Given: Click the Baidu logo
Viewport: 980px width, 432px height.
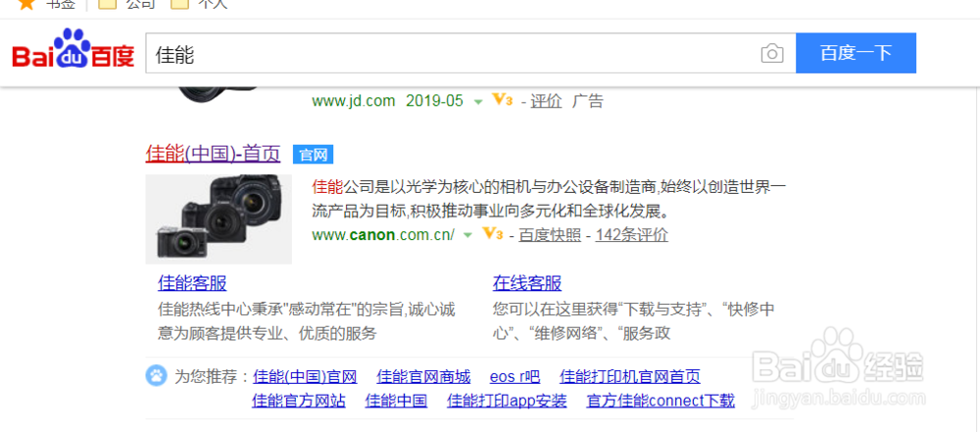Looking at the screenshot, I should coord(73,50).
